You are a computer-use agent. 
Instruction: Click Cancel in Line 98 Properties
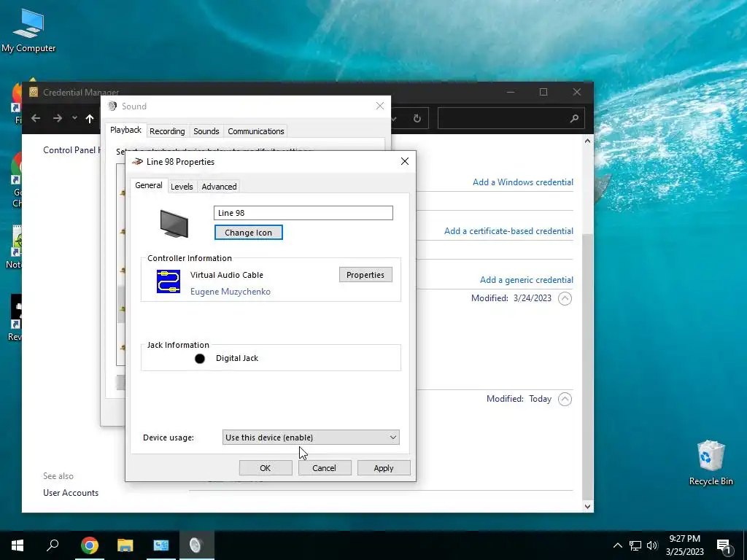point(324,468)
